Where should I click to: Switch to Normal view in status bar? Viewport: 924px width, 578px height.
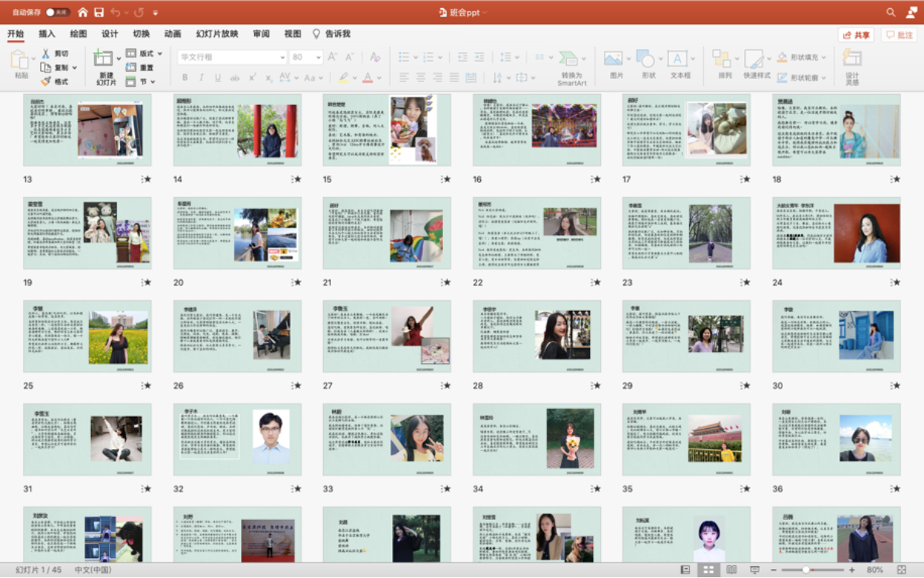(x=685, y=570)
